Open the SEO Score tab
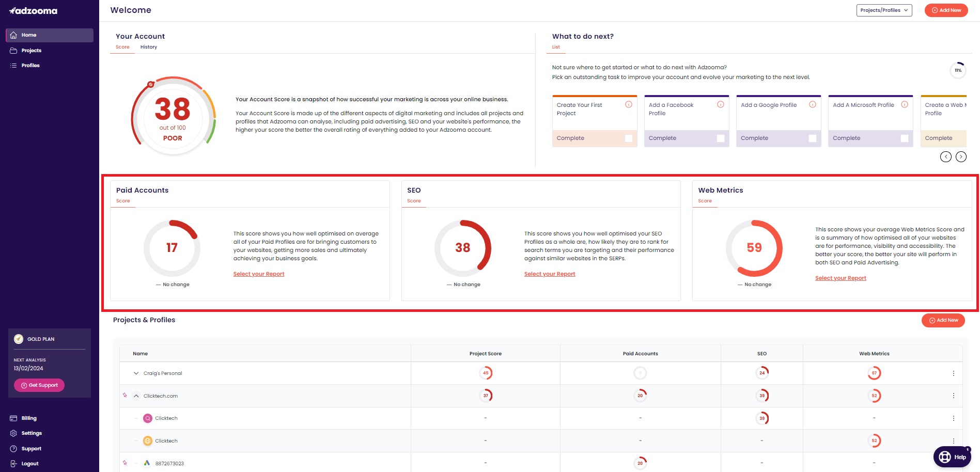 pyautogui.click(x=414, y=201)
